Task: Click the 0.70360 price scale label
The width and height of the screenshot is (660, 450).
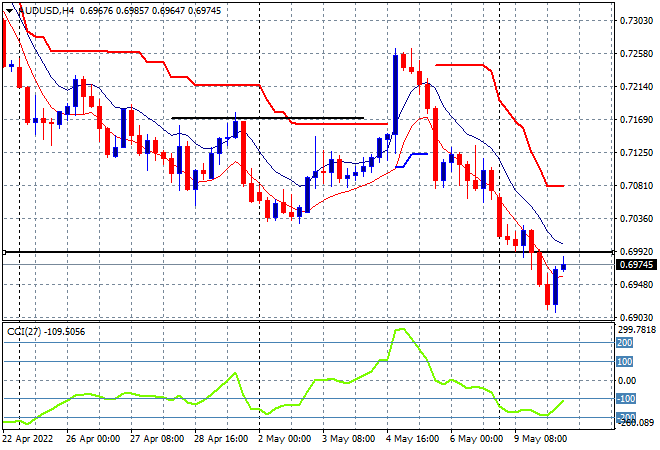Action: [636, 218]
